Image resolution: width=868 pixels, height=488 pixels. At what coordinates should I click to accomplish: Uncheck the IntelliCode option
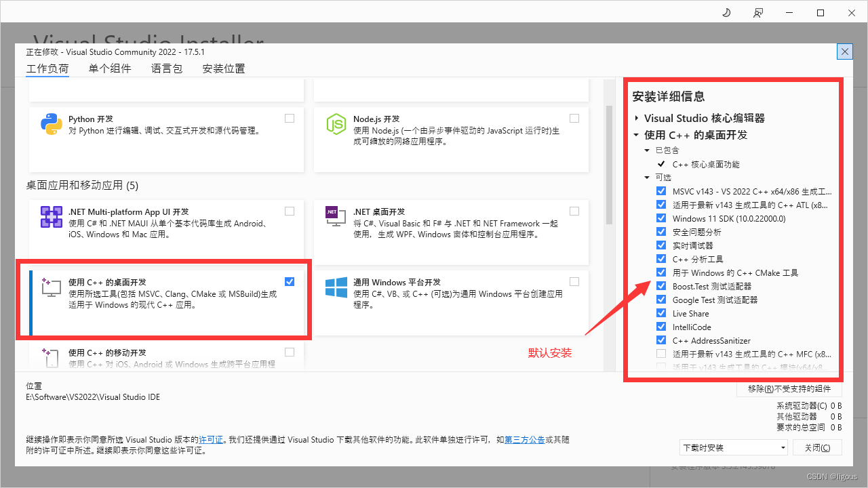tap(661, 327)
